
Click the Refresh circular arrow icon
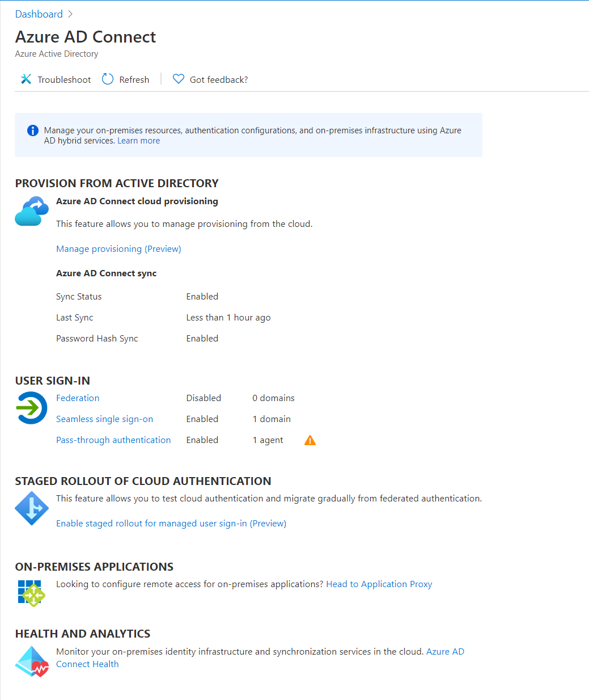(108, 79)
